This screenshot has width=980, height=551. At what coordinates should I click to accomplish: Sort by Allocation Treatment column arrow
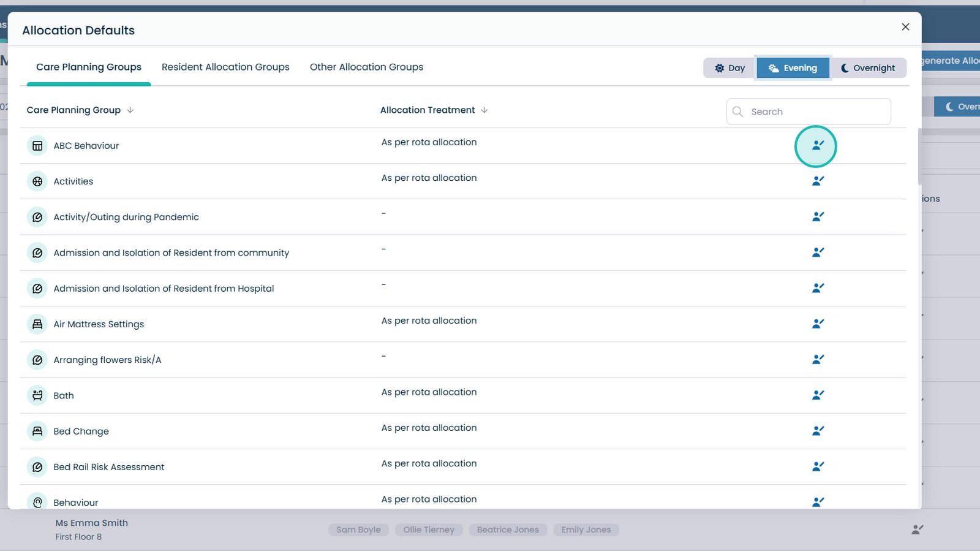[x=484, y=110]
